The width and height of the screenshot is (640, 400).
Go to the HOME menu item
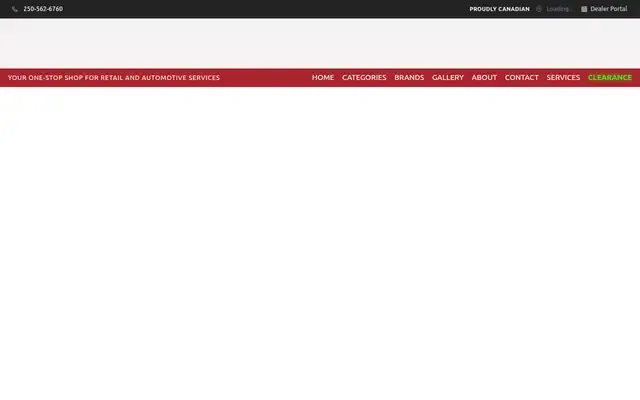[x=323, y=78]
